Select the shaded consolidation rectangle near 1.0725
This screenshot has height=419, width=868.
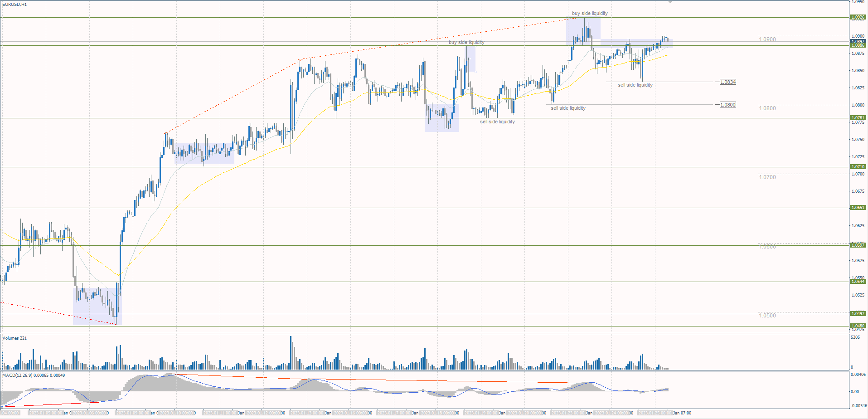[204, 153]
